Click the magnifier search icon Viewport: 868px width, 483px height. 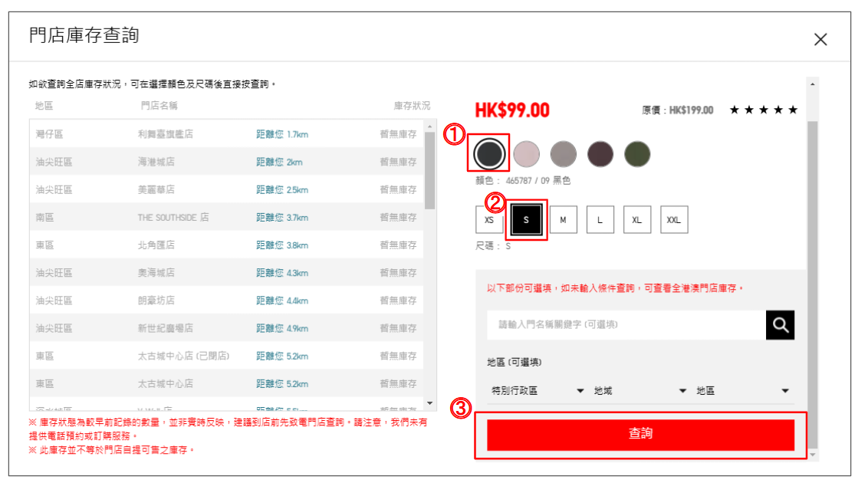coord(780,325)
